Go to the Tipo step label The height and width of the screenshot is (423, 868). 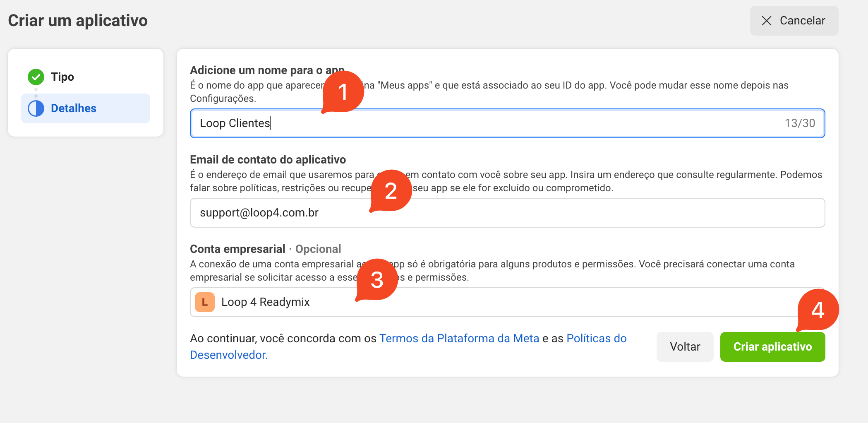click(62, 77)
